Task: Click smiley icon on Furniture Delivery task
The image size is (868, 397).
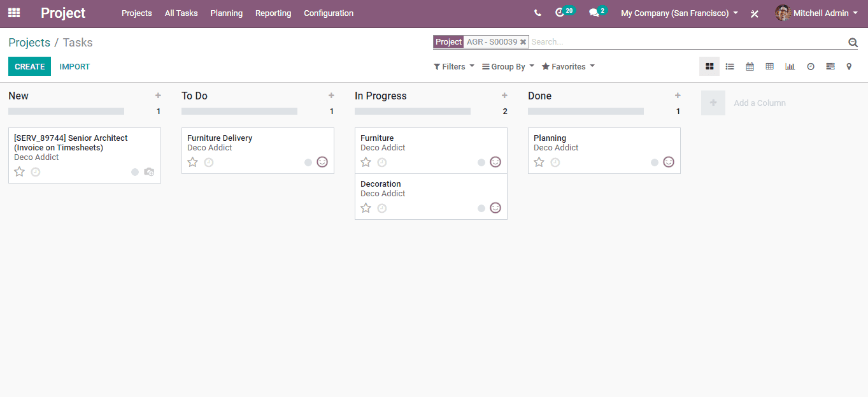Action: tap(322, 162)
